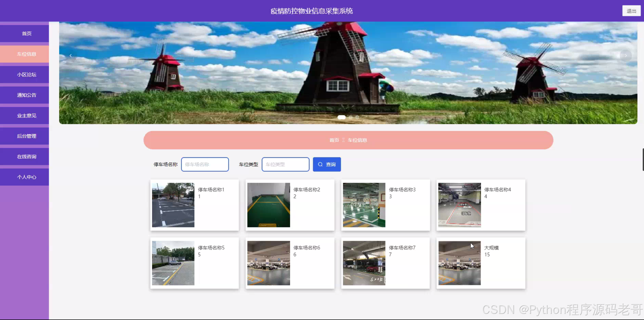
Task: Open 个人中心 sidebar item
Action: click(27, 177)
